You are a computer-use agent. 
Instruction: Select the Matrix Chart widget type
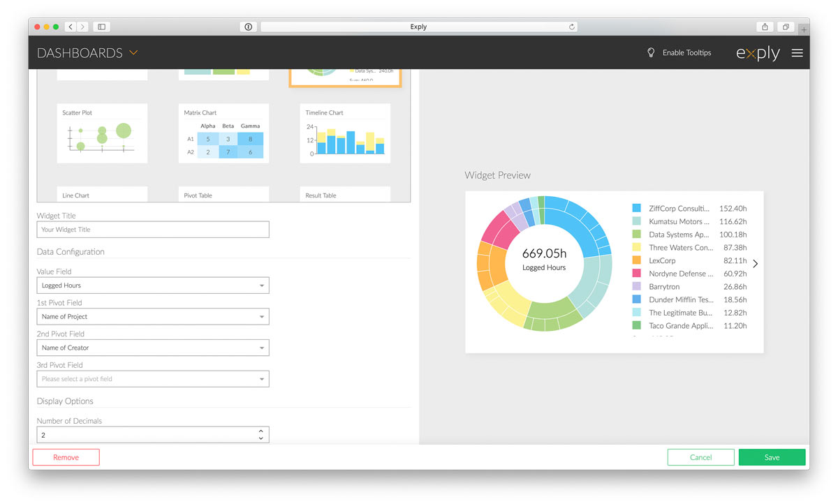click(223, 133)
